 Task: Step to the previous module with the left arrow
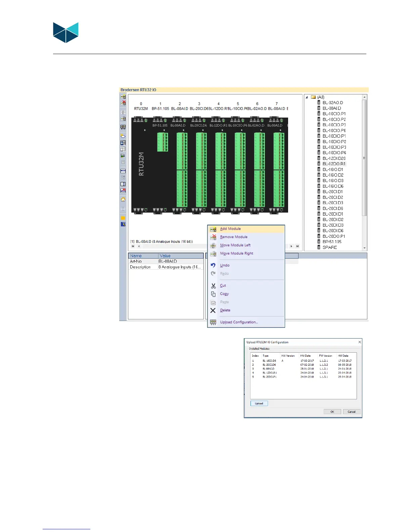click(139, 246)
